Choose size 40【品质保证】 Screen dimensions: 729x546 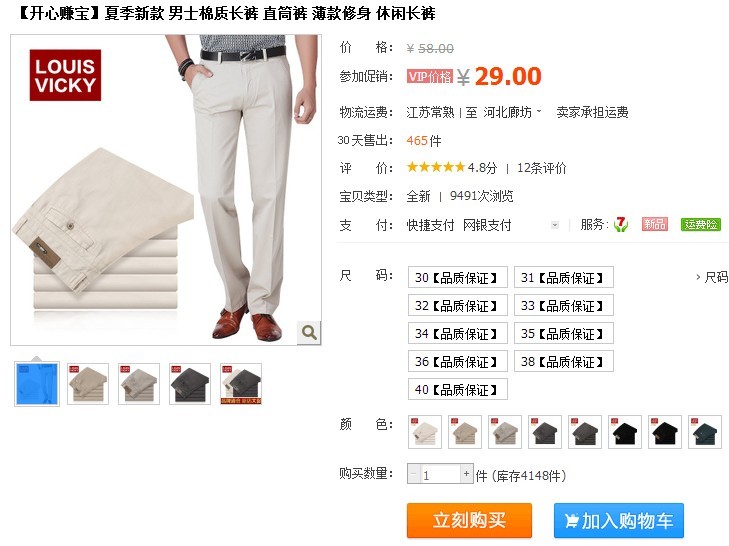point(457,389)
